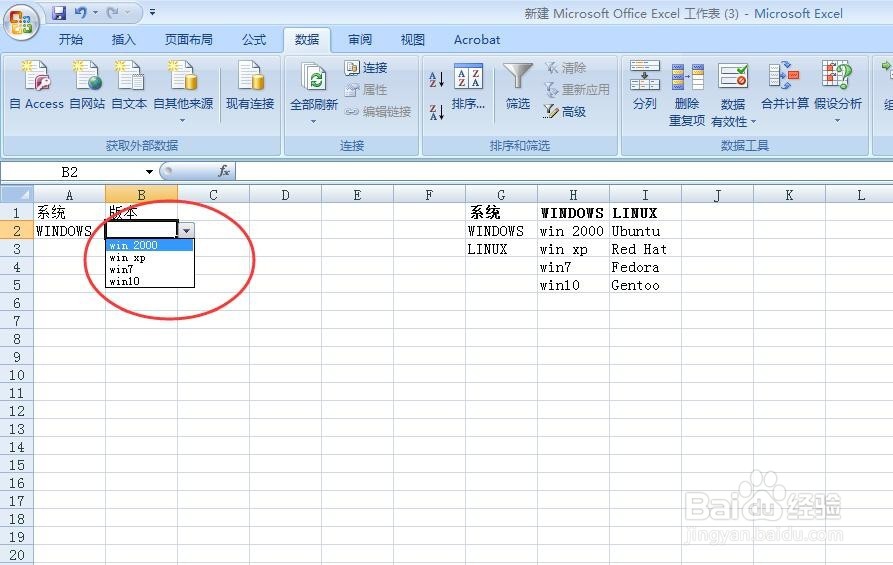
Task: Open the 公式 tab
Action: coord(254,40)
